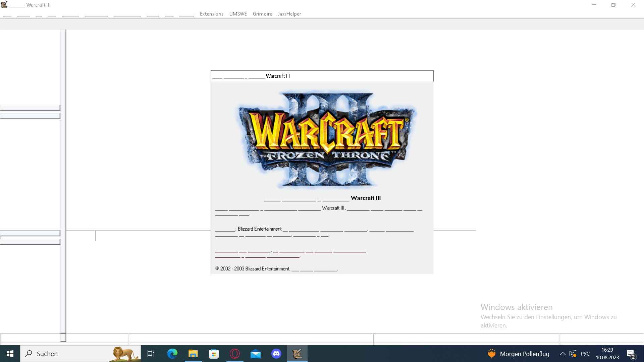Open the Windows Start menu
This screenshot has height=362, width=644.
point(10,354)
